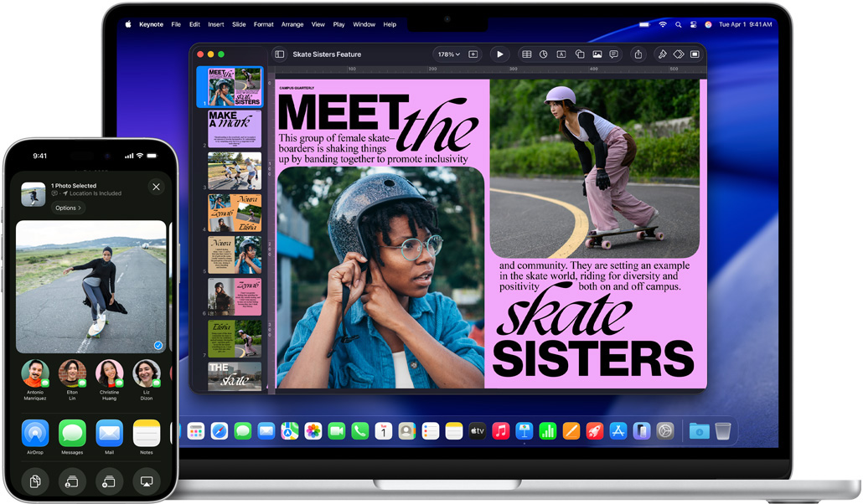This screenshot has height=504, width=863.
Task: Open the Keynote share menu
Action: (x=639, y=54)
